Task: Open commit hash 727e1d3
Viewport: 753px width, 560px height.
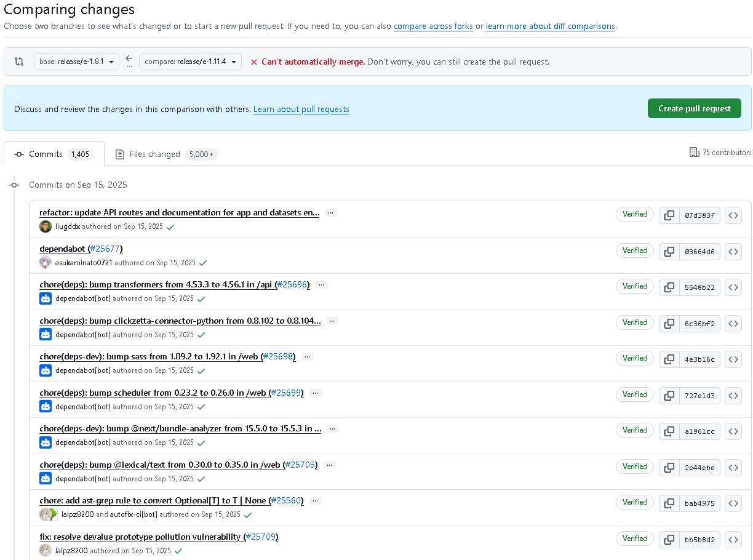Action: coord(699,396)
